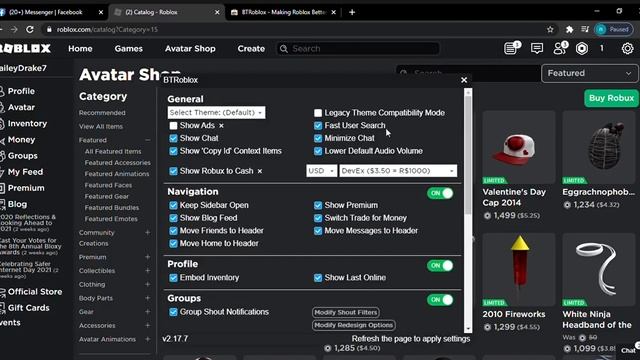This screenshot has width=640, height=360.
Task: Focus the Roblox header search field
Action: click(358, 49)
